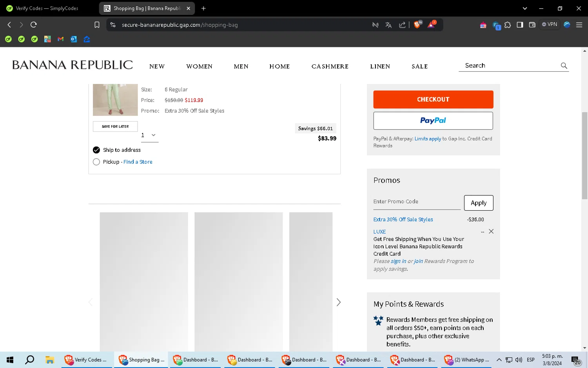Click the sign in link

[398, 261]
